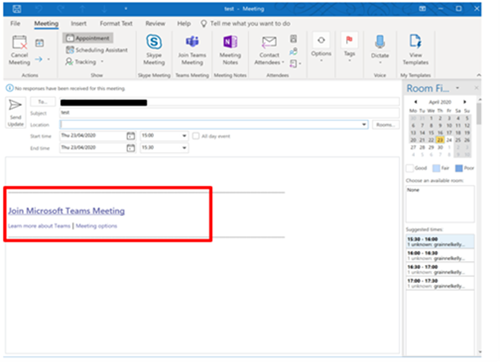Click the Next Item down arrow
This screenshot has height=362, width=500.
coord(104,9)
